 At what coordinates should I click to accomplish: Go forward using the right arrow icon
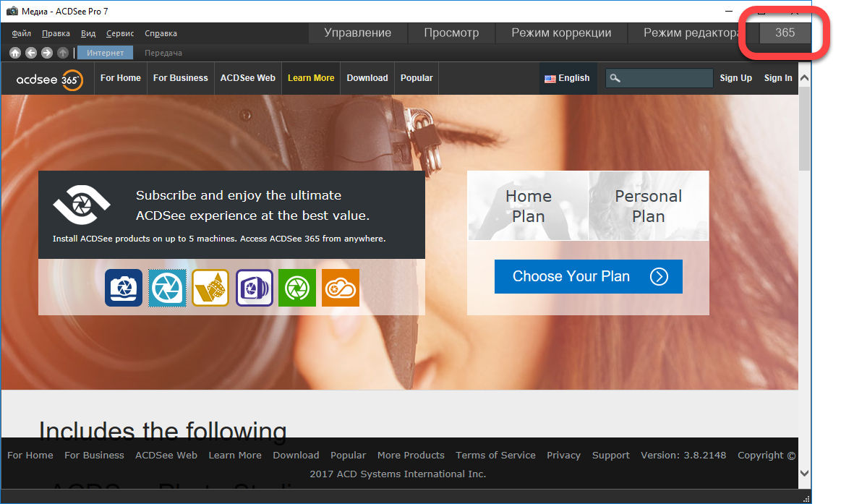pos(47,53)
